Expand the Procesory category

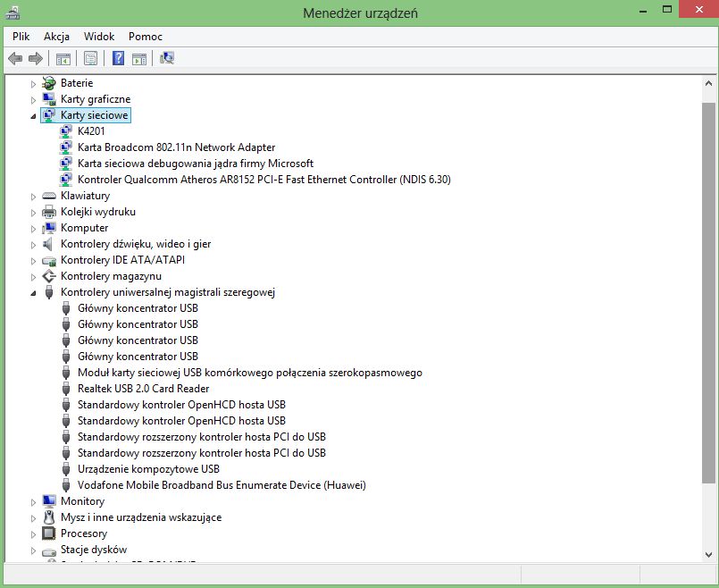pos(34,533)
